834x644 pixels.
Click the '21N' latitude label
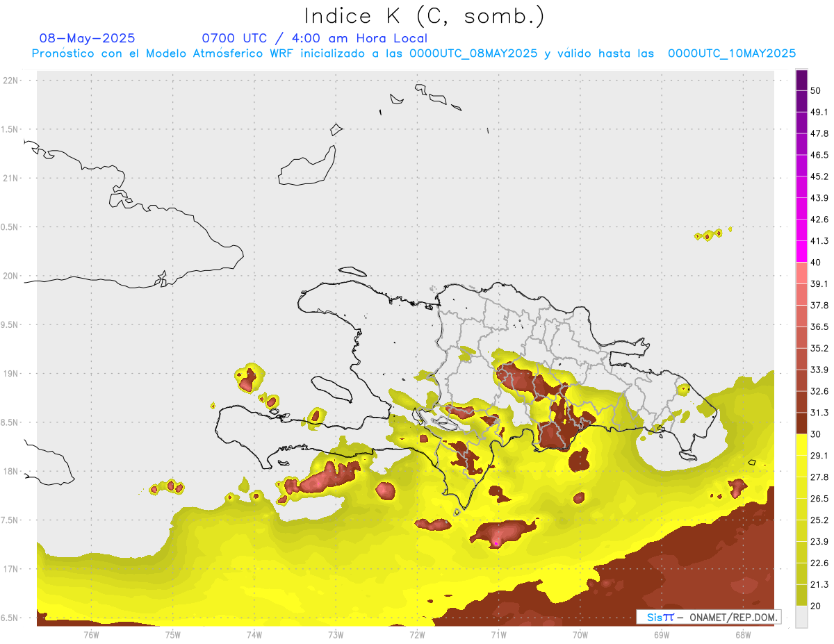click(x=10, y=178)
